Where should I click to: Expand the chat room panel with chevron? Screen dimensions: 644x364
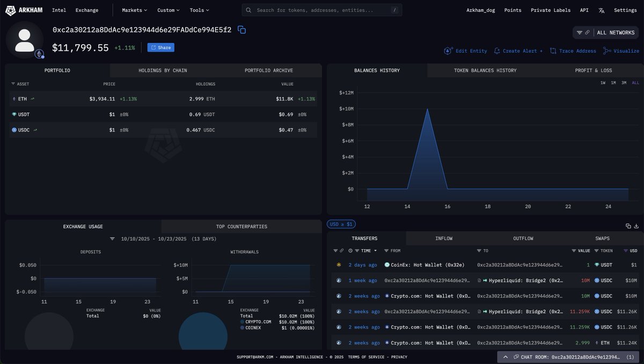[x=506, y=356]
